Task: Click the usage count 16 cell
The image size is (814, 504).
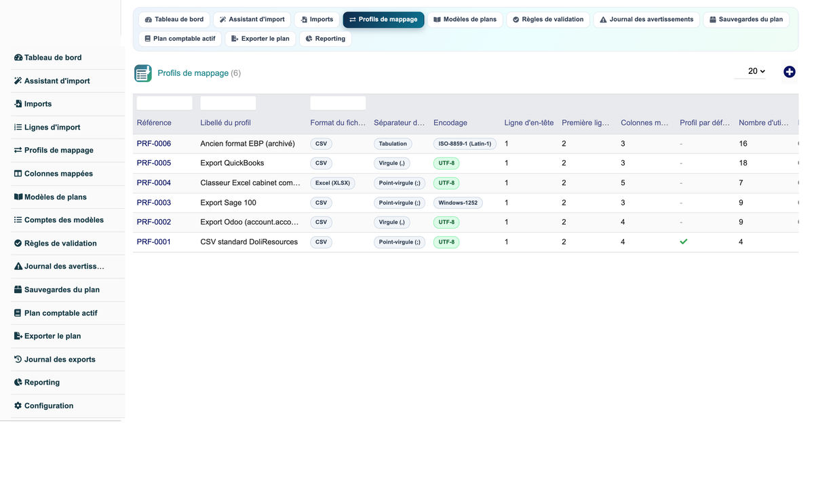Action: pyautogui.click(x=743, y=144)
